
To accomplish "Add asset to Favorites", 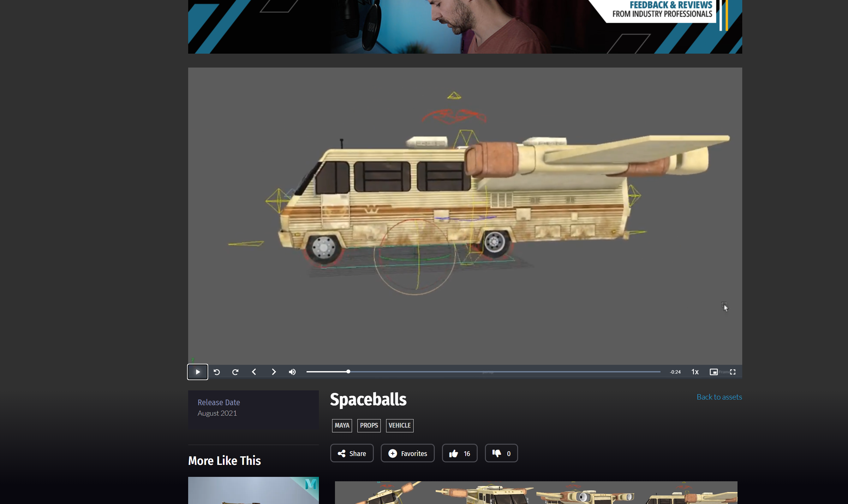I will point(407,454).
